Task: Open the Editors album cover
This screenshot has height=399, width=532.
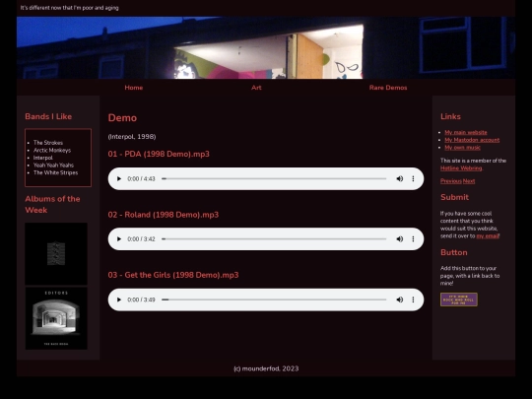Action: pyautogui.click(x=56, y=318)
